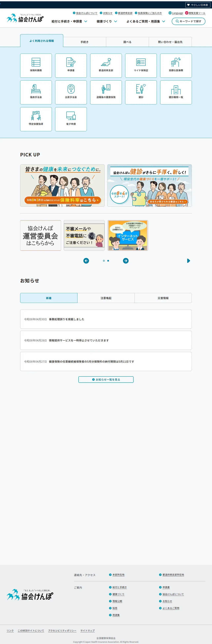
Task: Toggle the やさしい日本語 mode button
Action: click(198, 5)
